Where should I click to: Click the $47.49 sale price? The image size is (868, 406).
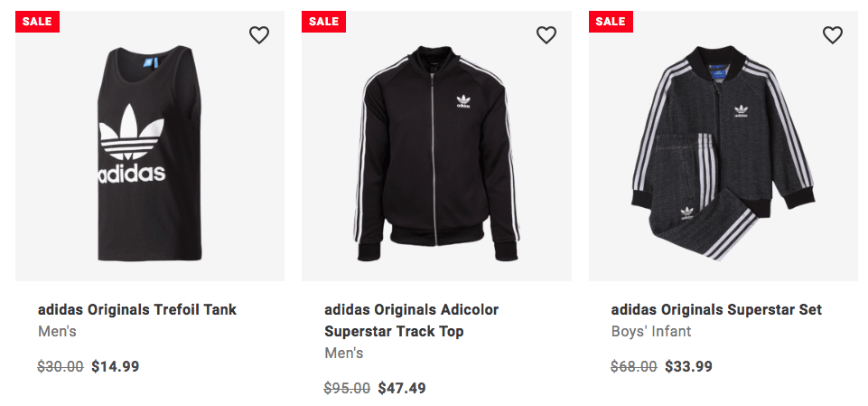pyautogui.click(x=402, y=388)
